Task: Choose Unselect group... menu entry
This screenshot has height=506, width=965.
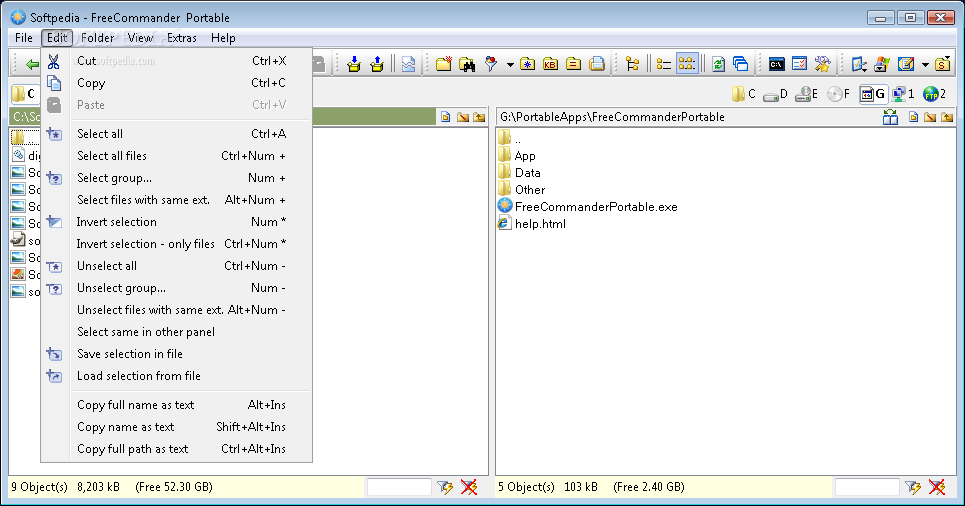Action: [x=177, y=288]
